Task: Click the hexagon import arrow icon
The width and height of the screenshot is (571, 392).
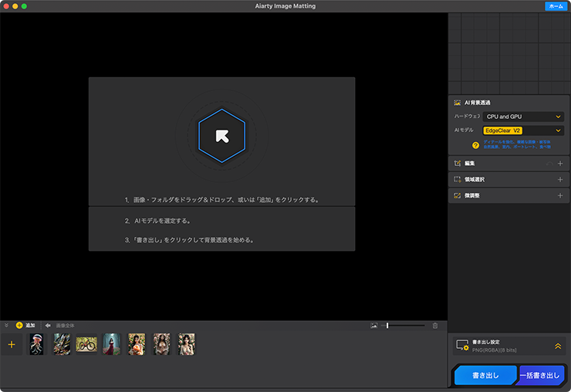Action: [x=221, y=136]
